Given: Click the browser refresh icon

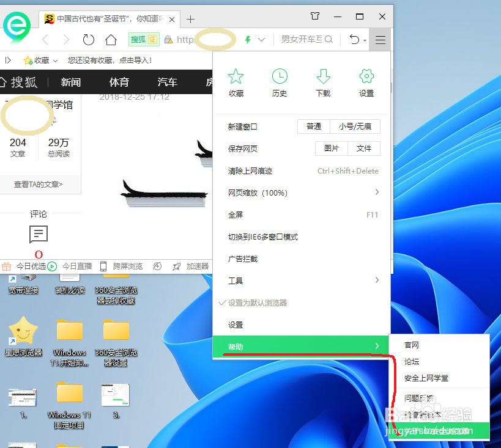Looking at the screenshot, I should click(x=88, y=40).
